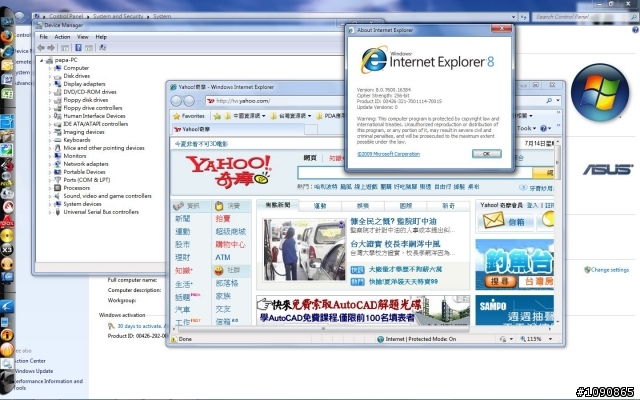Open the yellow disc icon in dock
This screenshot has height=400, width=640.
coord(7,236)
